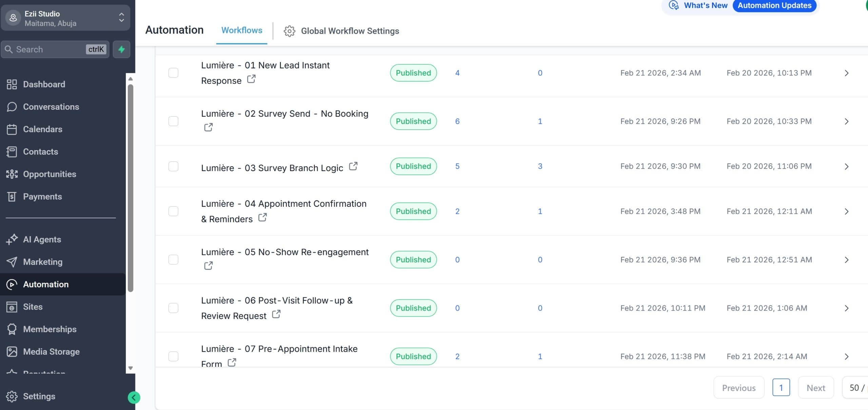Check the Lumière - 05 No-Show Re-engagement row checkbox

coord(173,260)
